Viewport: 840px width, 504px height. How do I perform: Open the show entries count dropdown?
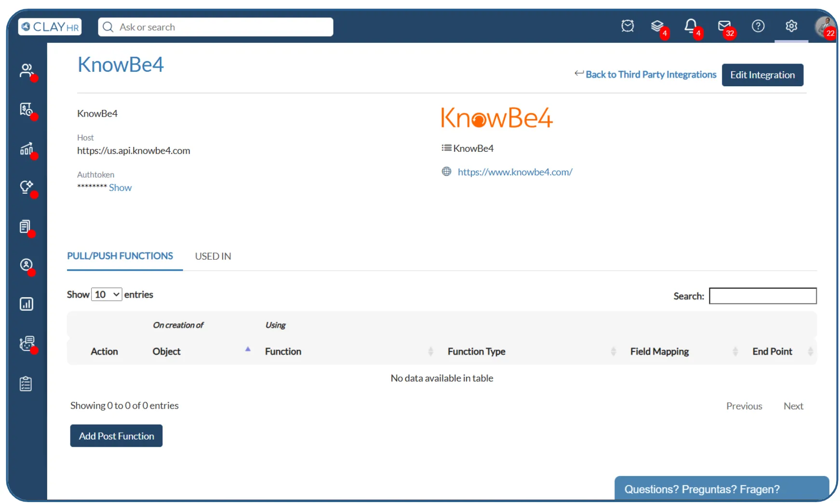click(107, 294)
